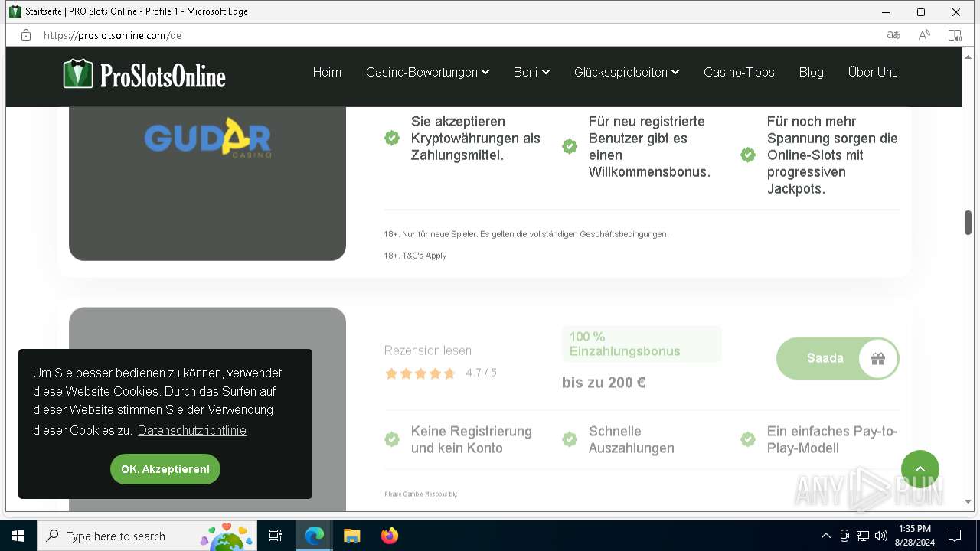Image resolution: width=980 pixels, height=551 pixels.
Task: Click the checkmark beside Pay-to-Play-Modell
Action: tap(748, 439)
